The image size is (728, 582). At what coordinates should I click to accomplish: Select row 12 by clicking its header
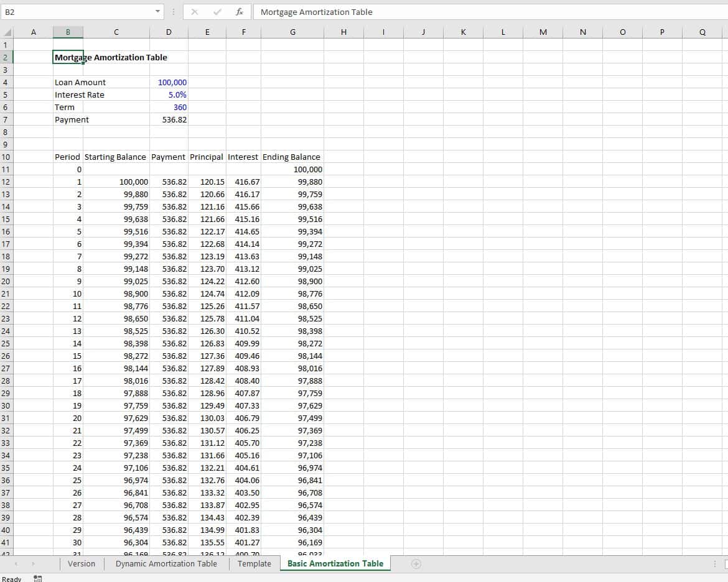point(6,182)
